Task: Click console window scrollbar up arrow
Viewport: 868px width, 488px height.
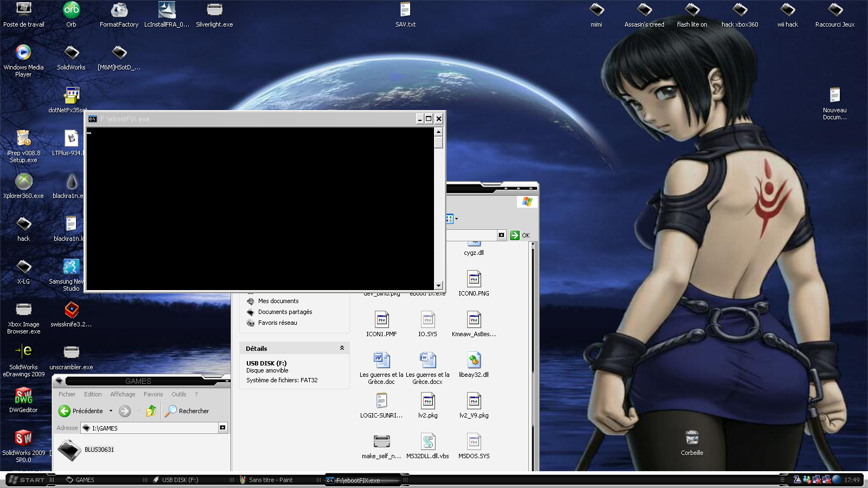Action: click(438, 132)
